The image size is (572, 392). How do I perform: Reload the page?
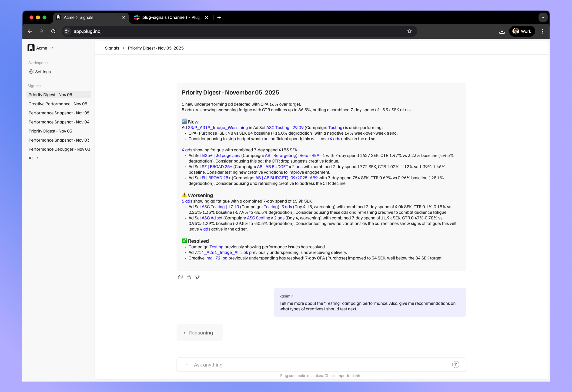53,31
